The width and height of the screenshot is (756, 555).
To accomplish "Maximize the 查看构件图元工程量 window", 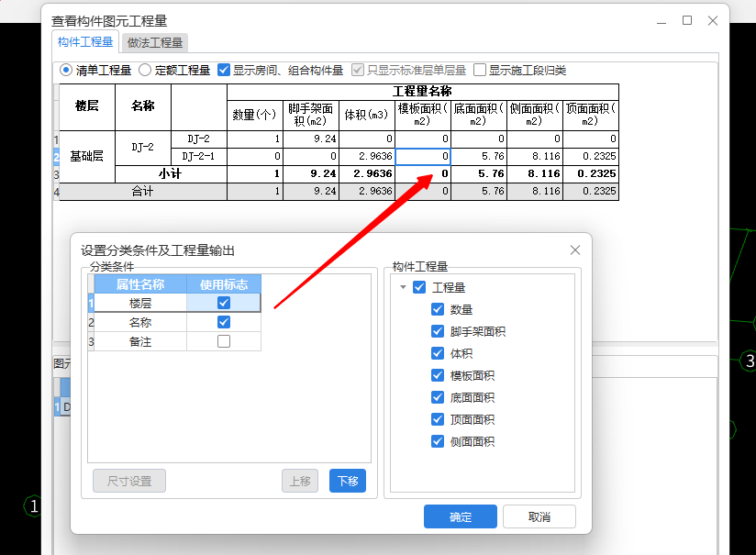I will coord(687,21).
